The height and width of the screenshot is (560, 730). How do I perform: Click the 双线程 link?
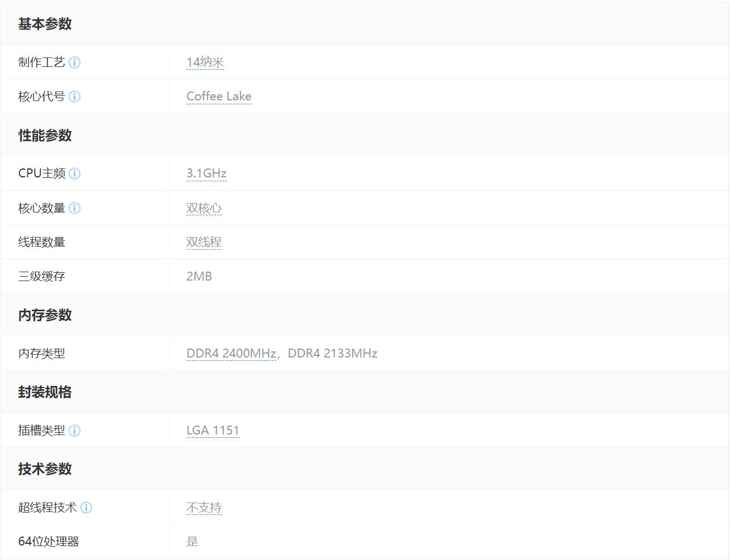click(204, 242)
